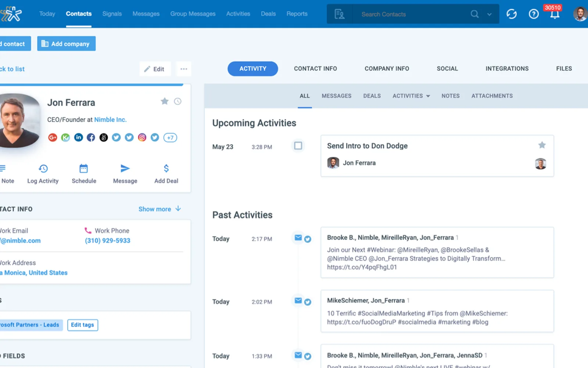Click the Edit contact button
The image size is (588, 368).
coord(155,69)
